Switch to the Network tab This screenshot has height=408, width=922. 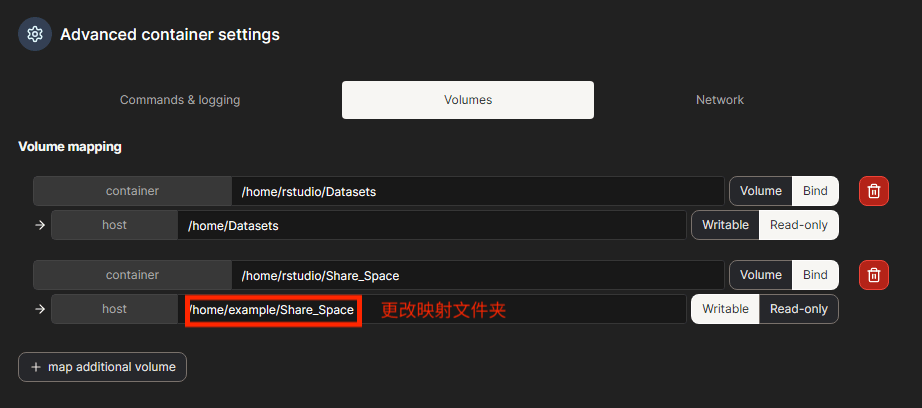[x=720, y=100]
